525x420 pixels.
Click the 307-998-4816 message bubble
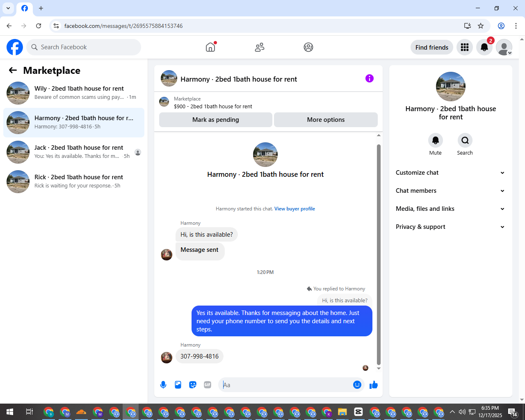(199, 356)
